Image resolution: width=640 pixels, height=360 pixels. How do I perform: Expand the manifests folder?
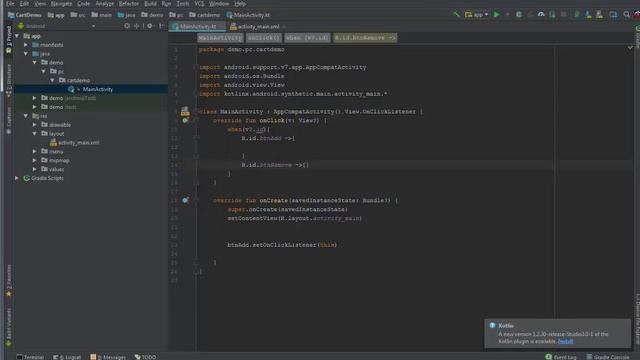tap(26, 45)
